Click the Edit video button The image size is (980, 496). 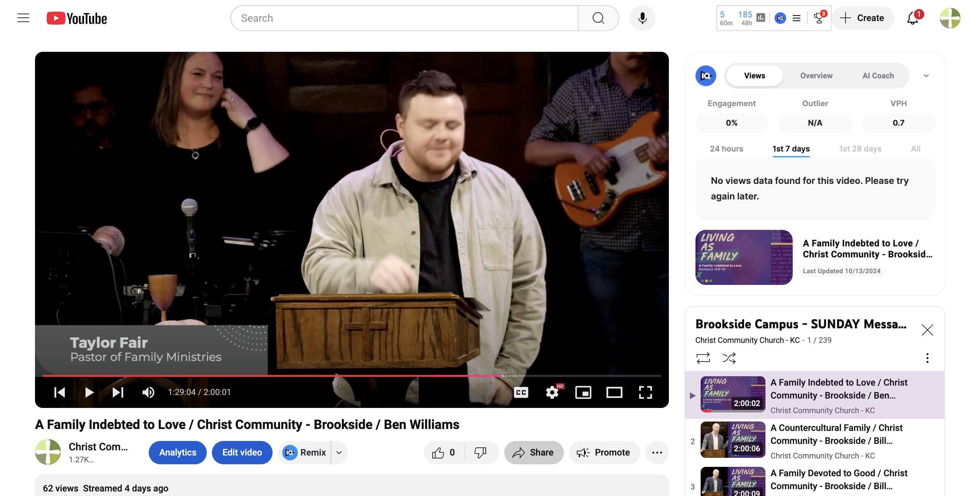tap(242, 452)
